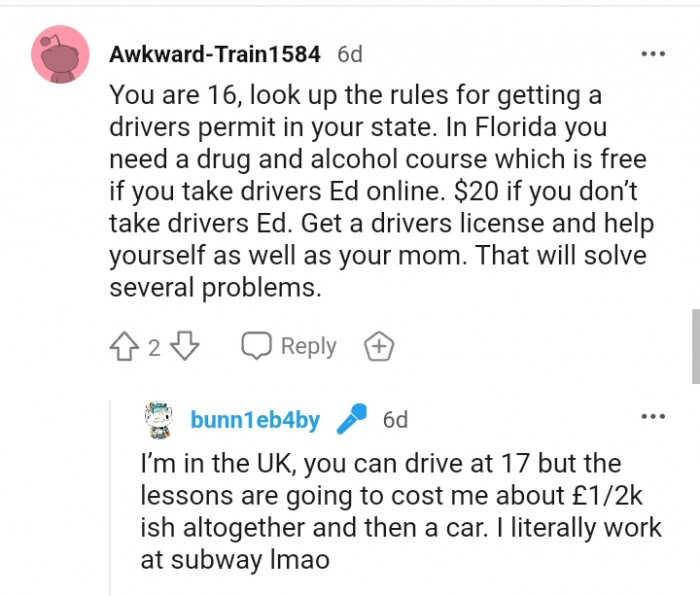This screenshot has width=700, height=596.
Task: Visit the Awkward-Train1584 username link
Action: 214,54
